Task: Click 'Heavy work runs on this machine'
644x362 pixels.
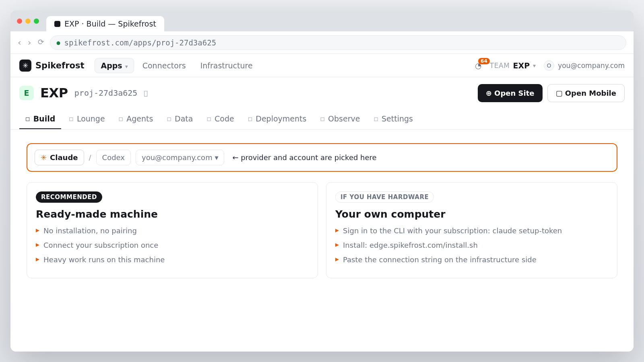Action: click(x=104, y=260)
